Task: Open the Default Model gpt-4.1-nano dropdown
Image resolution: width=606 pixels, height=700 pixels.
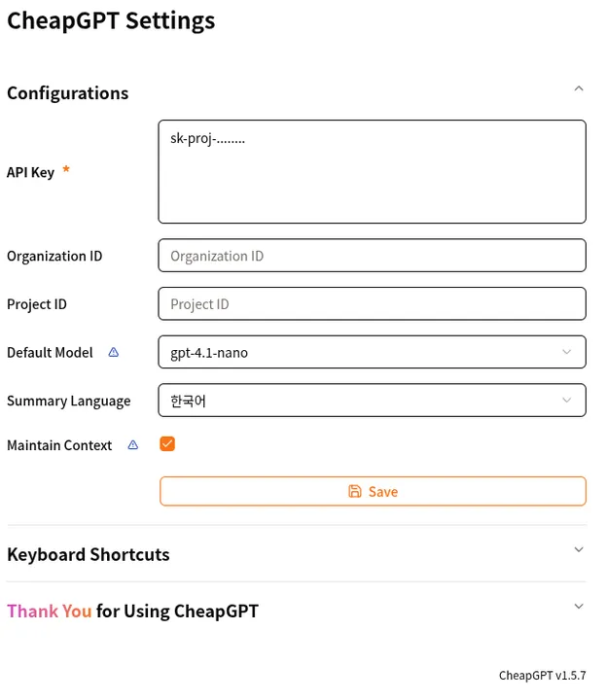Action: click(x=360, y=352)
